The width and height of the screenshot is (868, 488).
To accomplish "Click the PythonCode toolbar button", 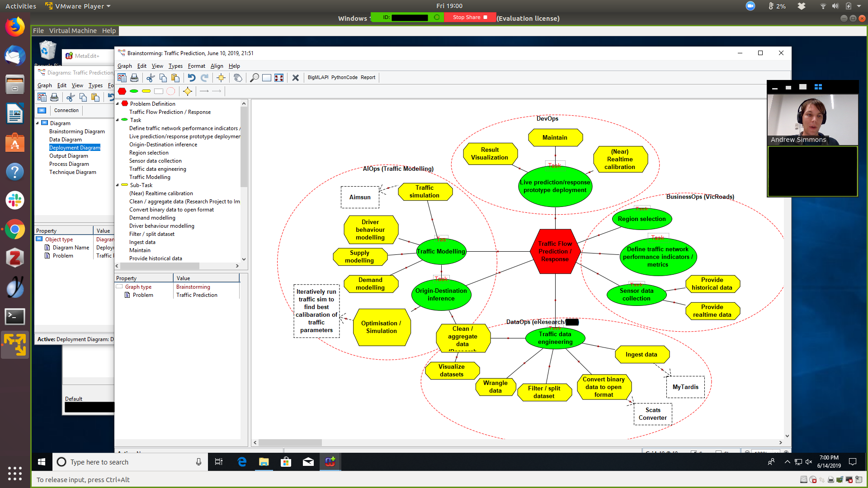I will click(x=344, y=78).
